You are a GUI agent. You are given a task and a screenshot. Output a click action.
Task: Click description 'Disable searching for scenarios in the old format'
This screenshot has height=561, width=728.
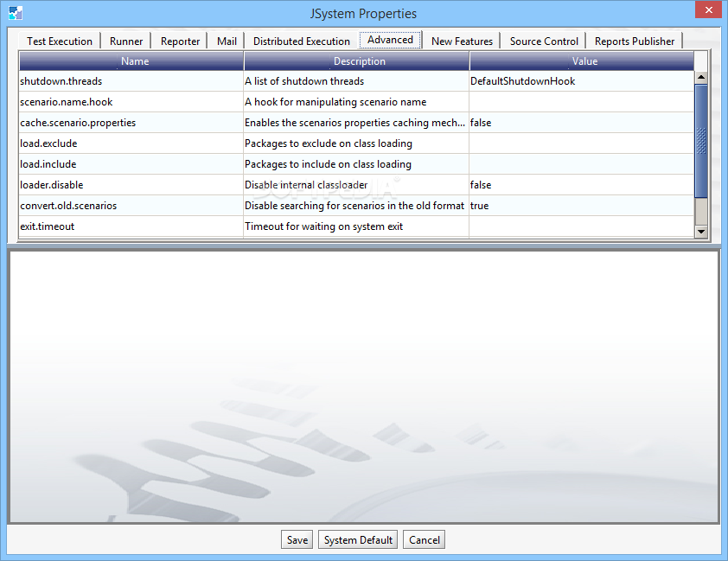354,206
